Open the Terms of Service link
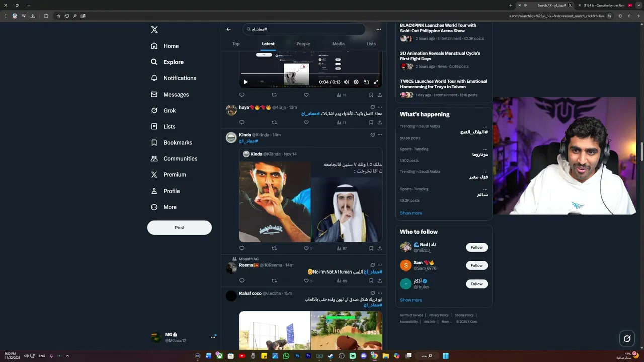This screenshot has height=362, width=644. tap(412, 315)
